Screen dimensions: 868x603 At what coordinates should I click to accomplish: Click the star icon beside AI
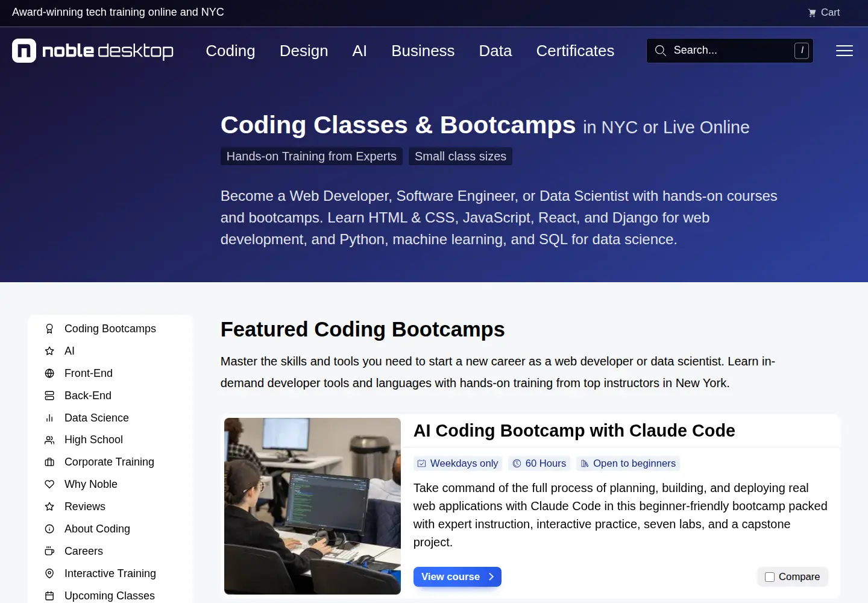[x=49, y=351]
